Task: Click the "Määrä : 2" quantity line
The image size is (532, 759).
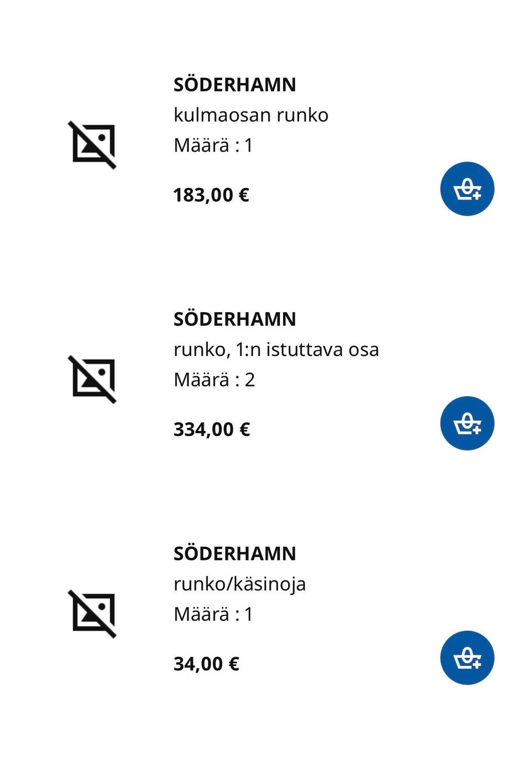Action: point(214,380)
